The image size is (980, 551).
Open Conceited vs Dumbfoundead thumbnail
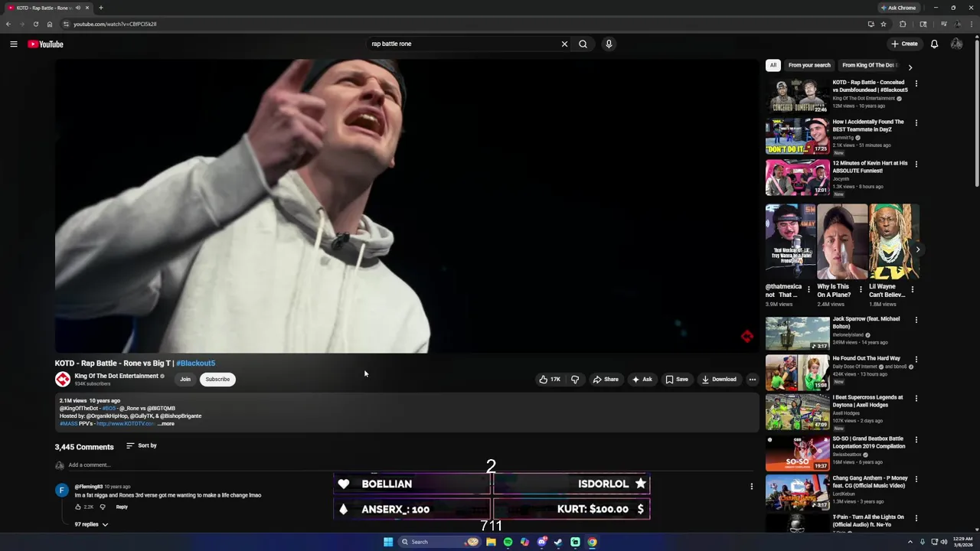[x=797, y=96]
